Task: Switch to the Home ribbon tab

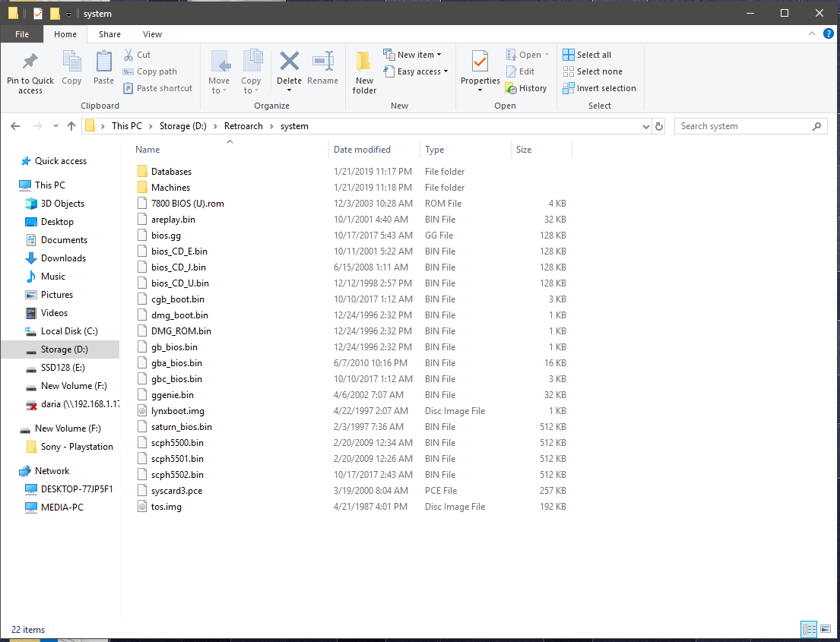Action: tap(65, 34)
